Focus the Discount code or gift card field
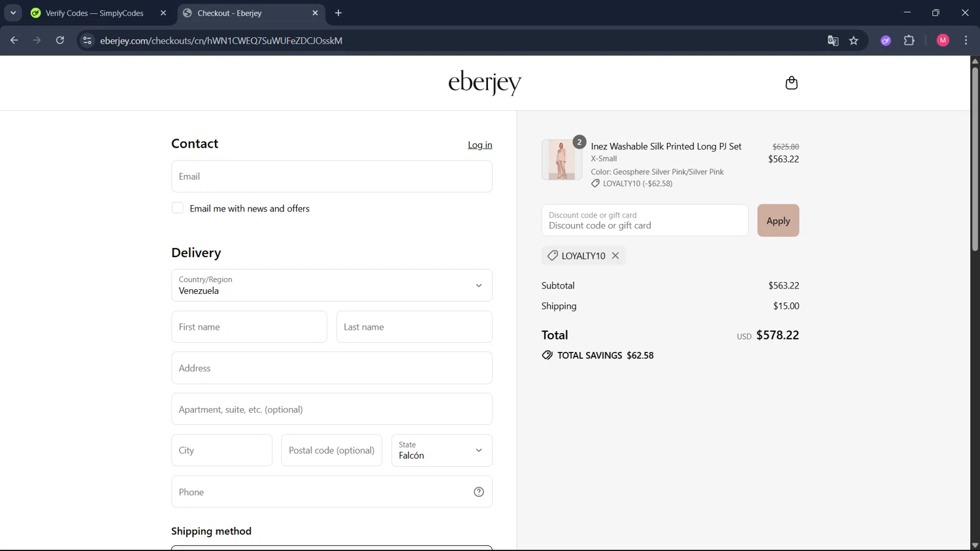Image resolution: width=980 pixels, height=551 pixels. click(645, 221)
